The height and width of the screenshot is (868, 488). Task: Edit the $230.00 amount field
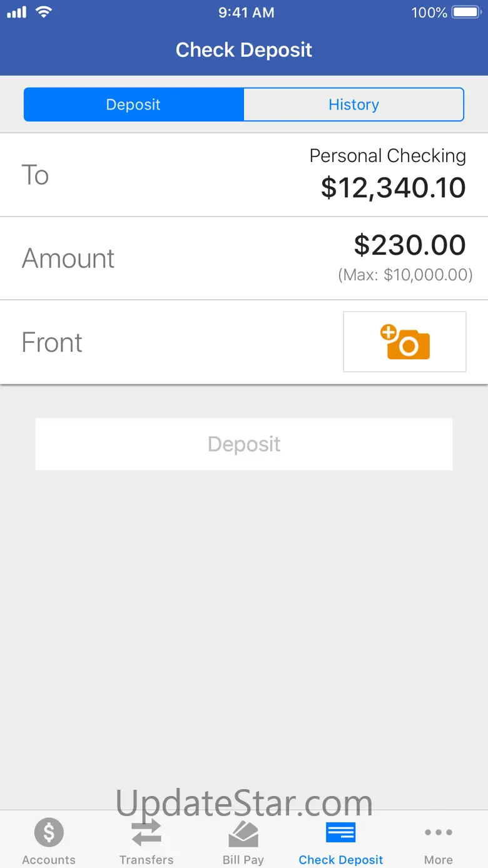point(410,245)
